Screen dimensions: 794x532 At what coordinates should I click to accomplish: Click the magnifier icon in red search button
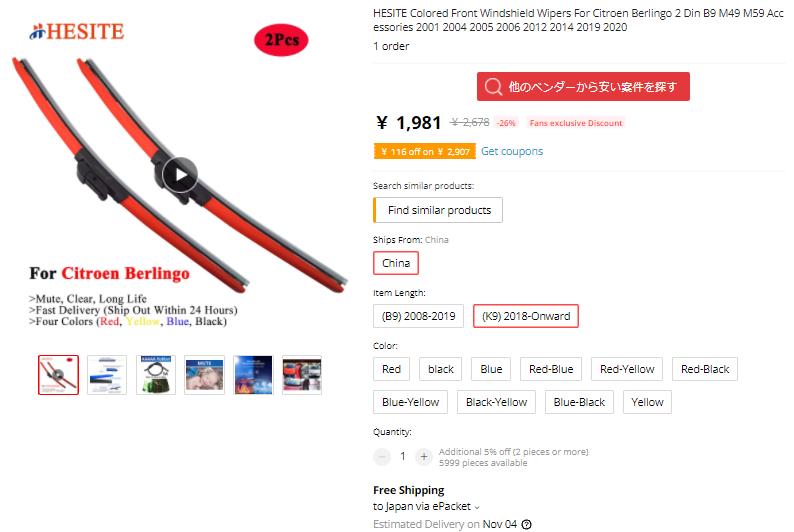click(493, 87)
